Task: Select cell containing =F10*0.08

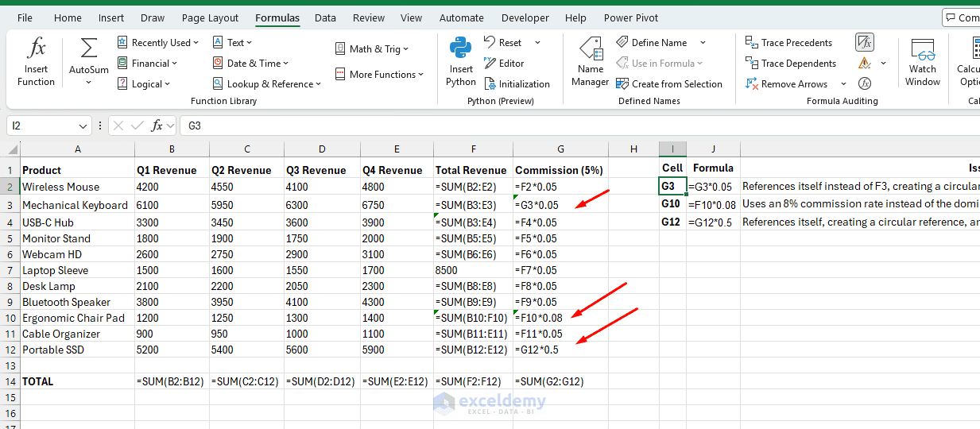Action: 560,318
